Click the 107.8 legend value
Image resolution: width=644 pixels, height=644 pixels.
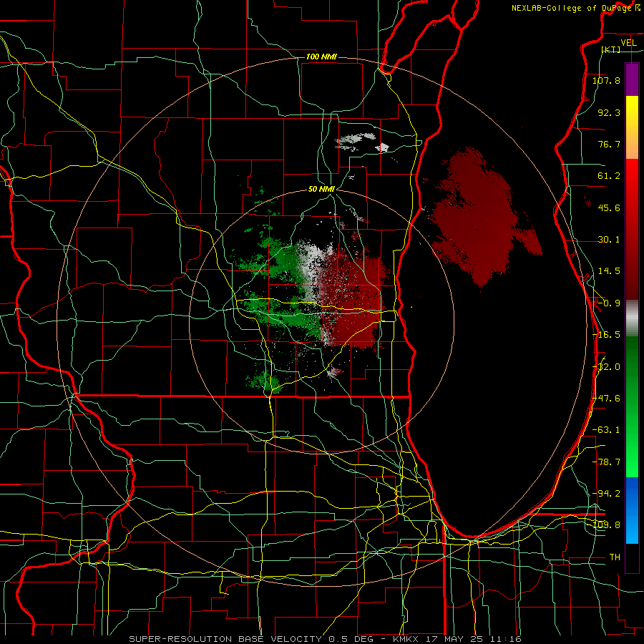tap(606, 80)
